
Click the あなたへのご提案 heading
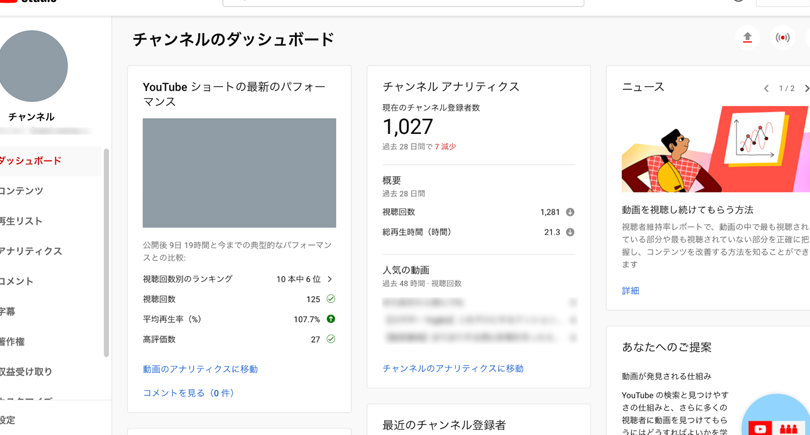point(666,347)
